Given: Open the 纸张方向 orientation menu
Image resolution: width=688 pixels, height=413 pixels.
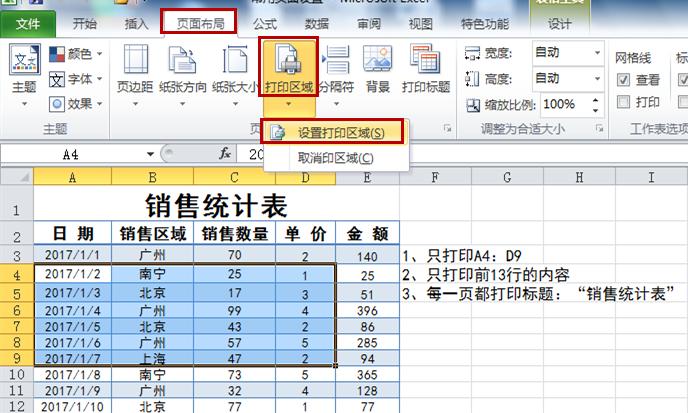Looking at the screenshot, I should click(x=183, y=75).
